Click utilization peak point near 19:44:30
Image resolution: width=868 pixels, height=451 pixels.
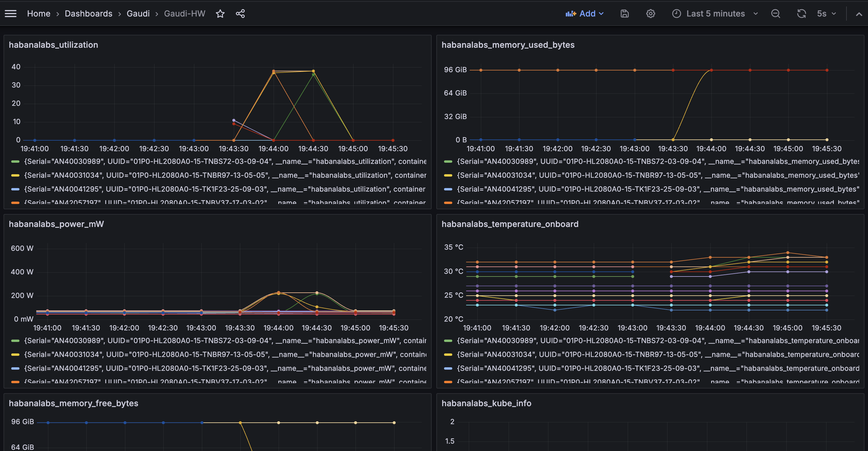tap(313, 71)
